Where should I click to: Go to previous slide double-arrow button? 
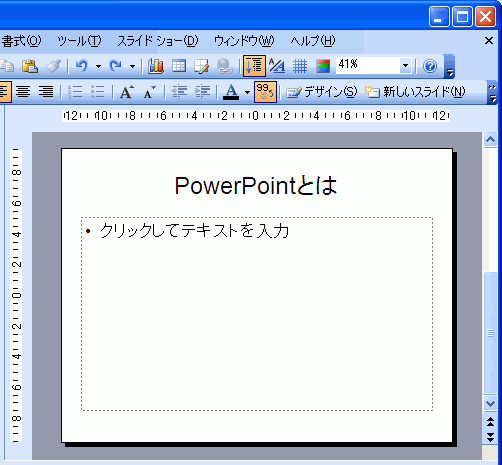(x=490, y=422)
